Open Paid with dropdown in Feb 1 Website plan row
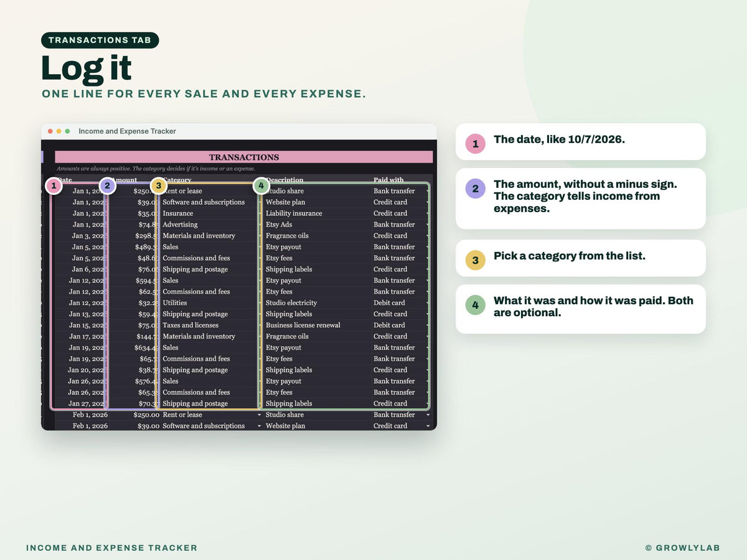 428,426
